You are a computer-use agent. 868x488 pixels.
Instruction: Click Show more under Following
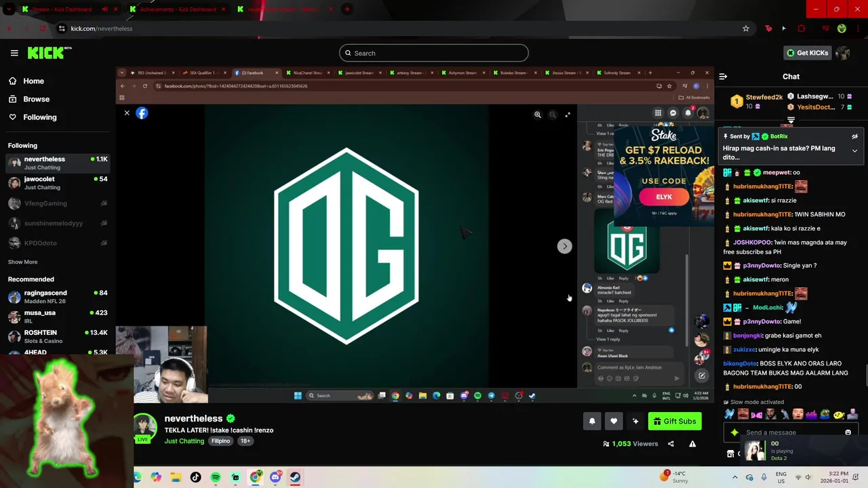(22, 262)
